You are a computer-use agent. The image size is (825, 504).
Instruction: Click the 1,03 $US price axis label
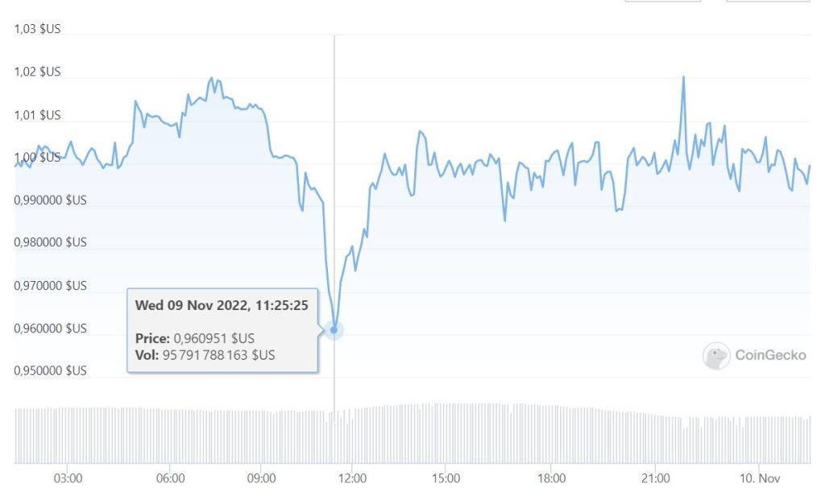point(37,29)
